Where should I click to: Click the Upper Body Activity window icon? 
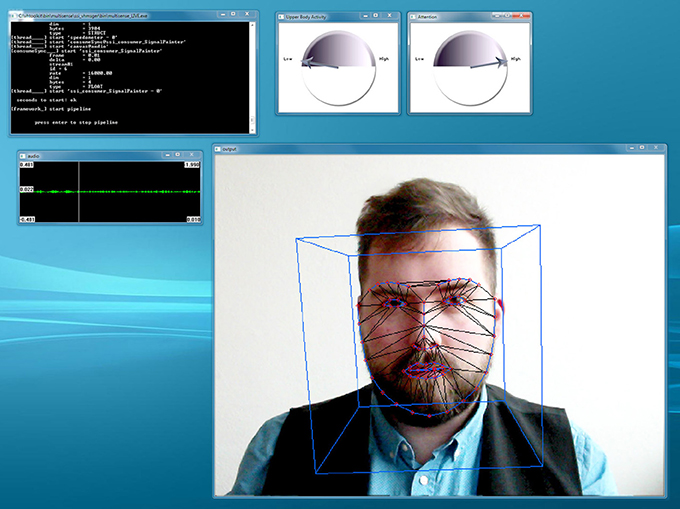[281, 17]
